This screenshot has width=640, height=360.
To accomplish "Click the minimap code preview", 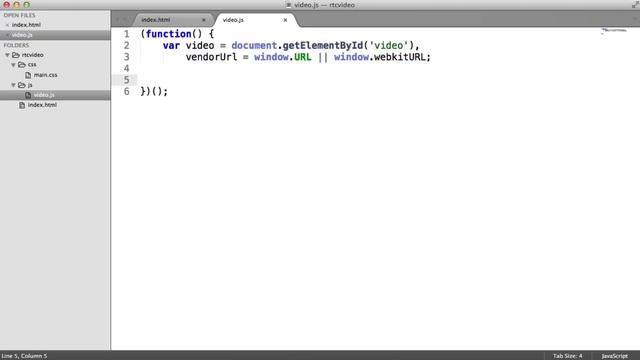I will [x=613, y=31].
